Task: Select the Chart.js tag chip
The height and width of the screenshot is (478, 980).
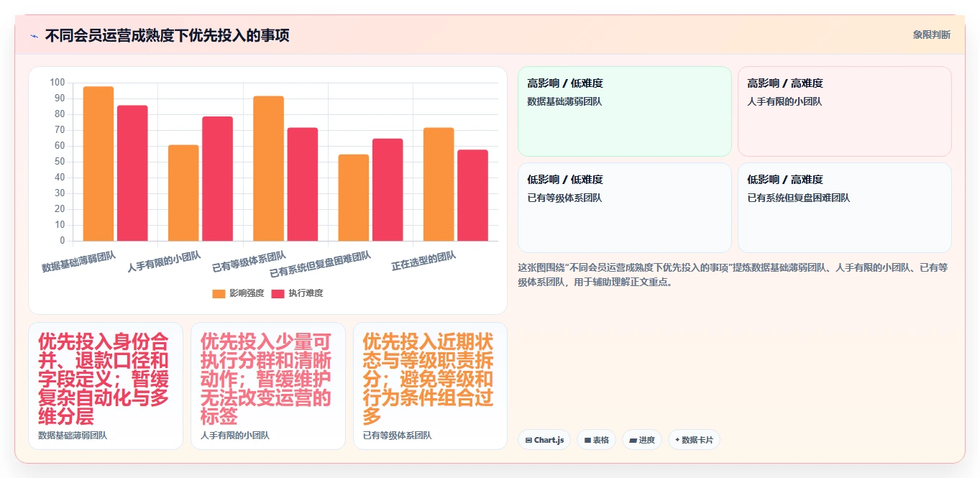Action: coord(544,440)
